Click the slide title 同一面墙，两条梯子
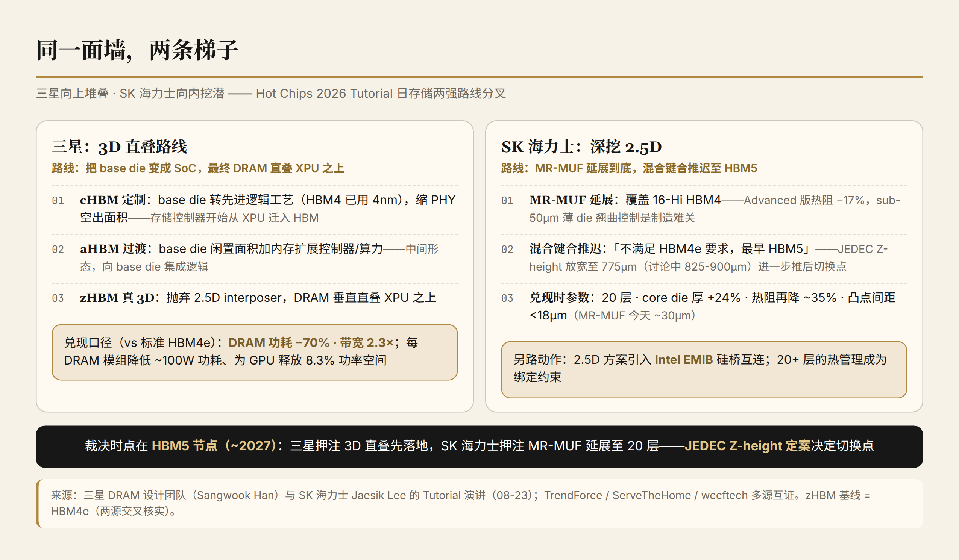This screenshot has height=560, width=959. click(x=137, y=50)
